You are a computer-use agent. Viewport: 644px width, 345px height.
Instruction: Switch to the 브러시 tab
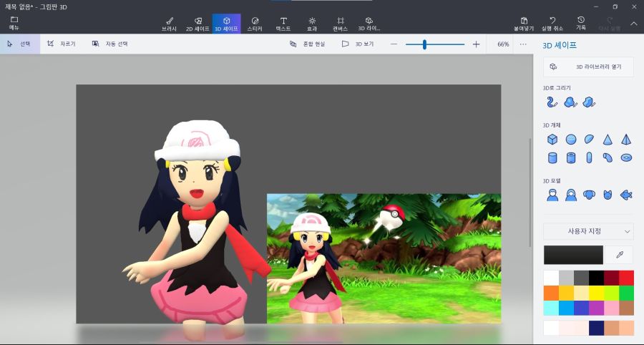[x=169, y=24]
